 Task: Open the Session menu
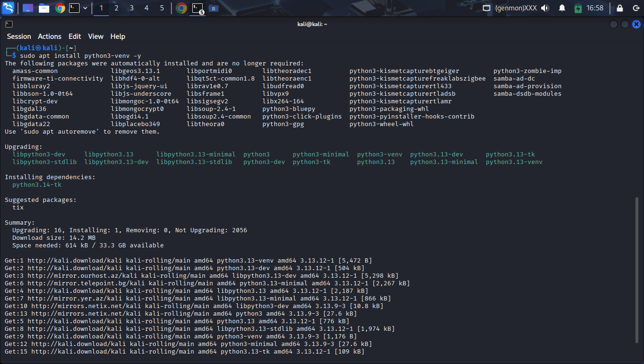click(19, 36)
